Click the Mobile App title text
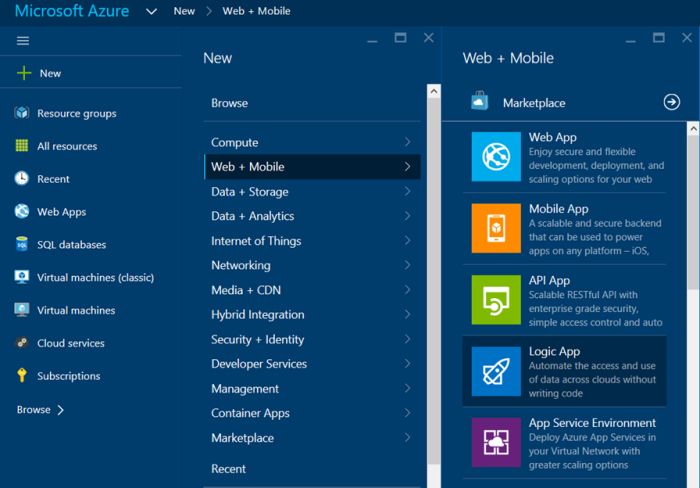 coord(558,209)
